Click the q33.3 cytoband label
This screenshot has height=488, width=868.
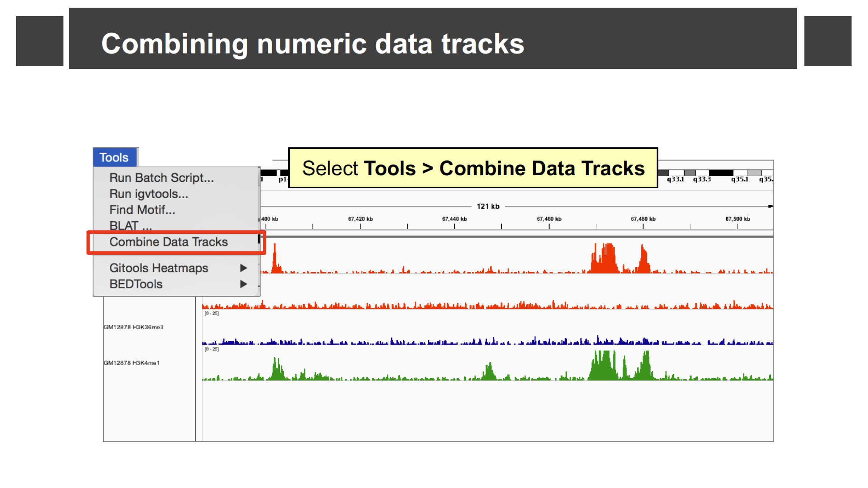(702, 179)
